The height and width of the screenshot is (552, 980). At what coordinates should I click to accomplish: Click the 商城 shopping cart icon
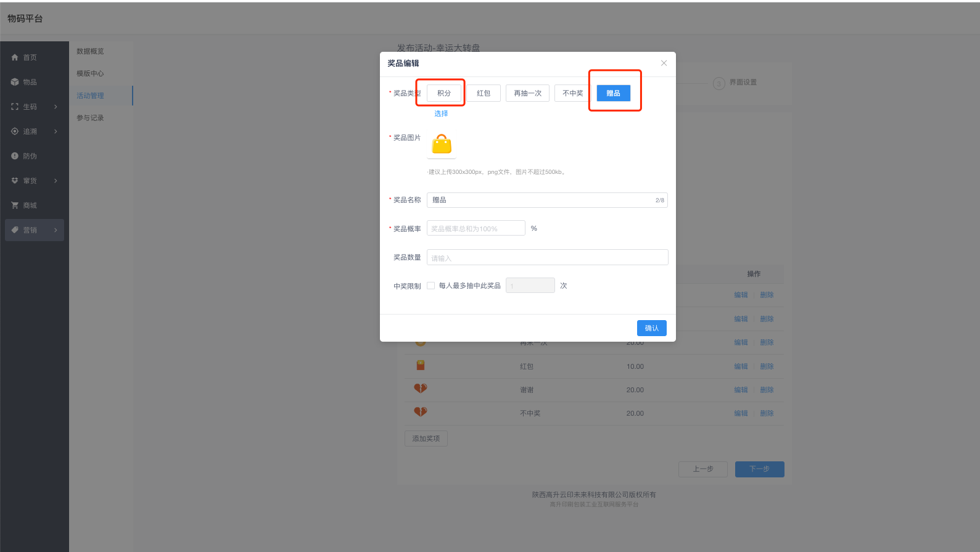pos(15,205)
